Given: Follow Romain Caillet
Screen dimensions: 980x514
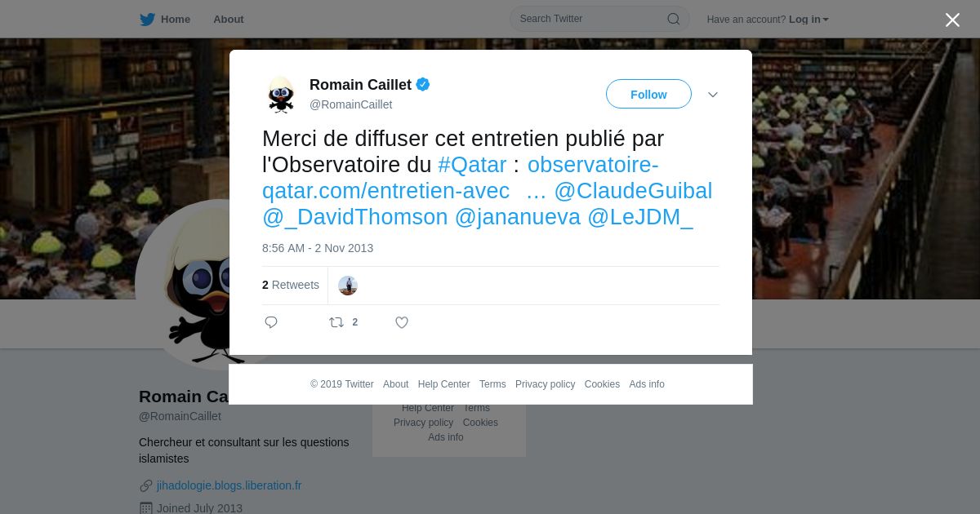Looking at the screenshot, I should pos(648,94).
